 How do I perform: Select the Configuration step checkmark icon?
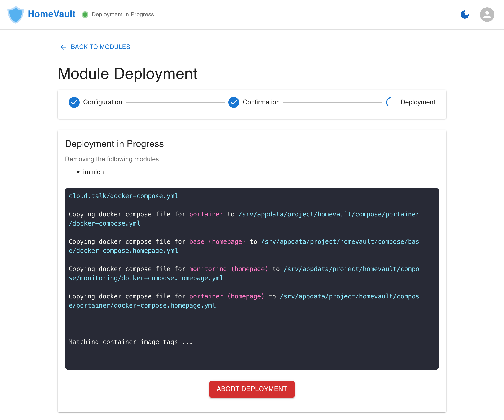tap(74, 102)
